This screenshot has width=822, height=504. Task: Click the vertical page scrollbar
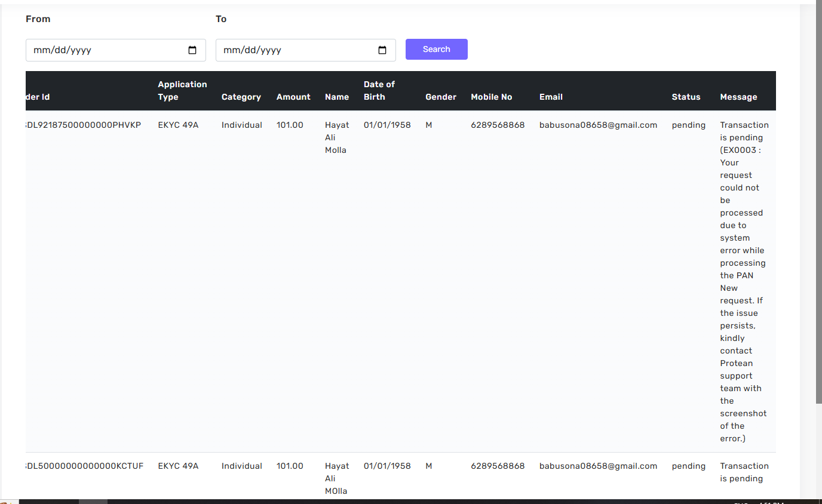[818, 203]
